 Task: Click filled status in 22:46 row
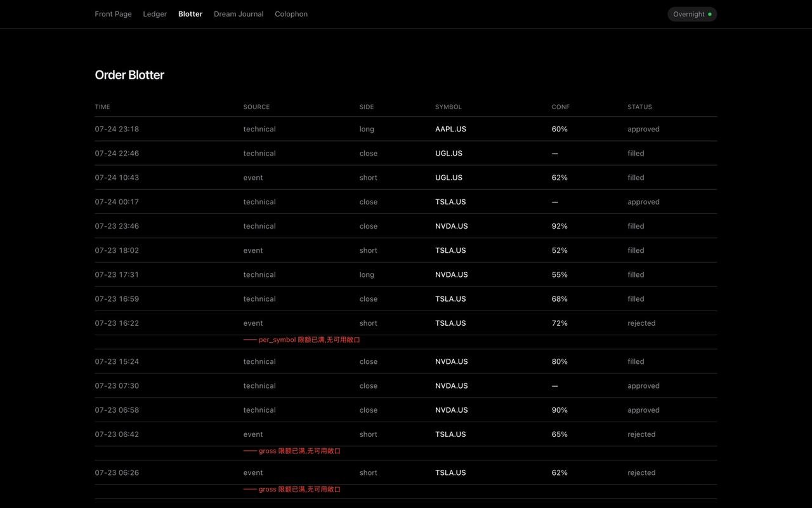coord(636,153)
